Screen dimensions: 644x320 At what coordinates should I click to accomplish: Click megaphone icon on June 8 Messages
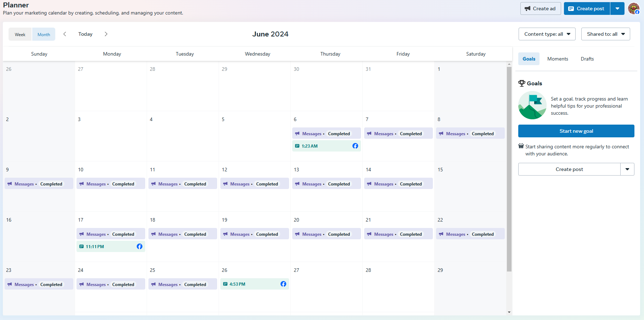click(x=441, y=134)
